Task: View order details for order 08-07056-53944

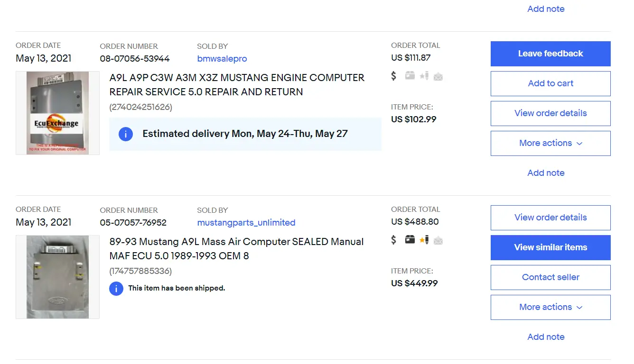Action: pyautogui.click(x=550, y=113)
